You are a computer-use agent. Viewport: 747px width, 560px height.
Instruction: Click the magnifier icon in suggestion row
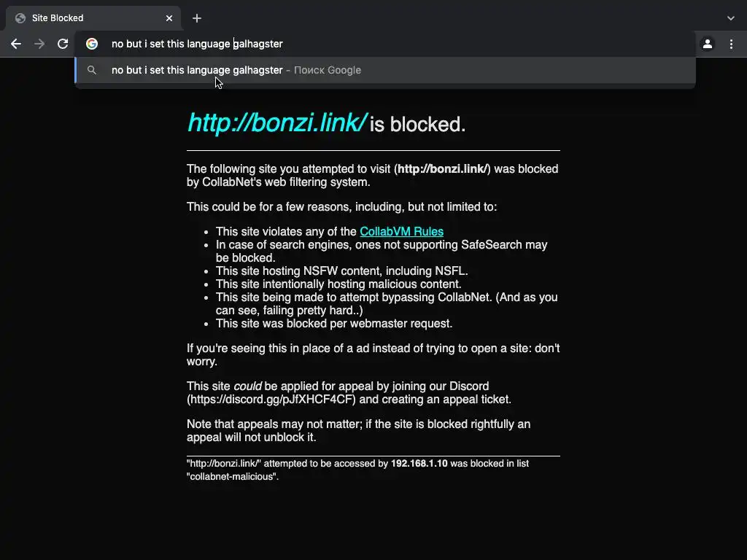(92, 70)
